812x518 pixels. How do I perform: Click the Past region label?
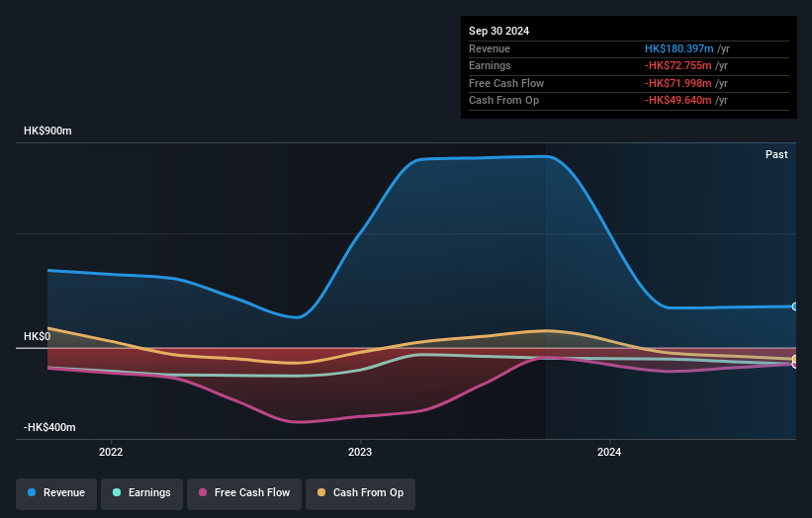pos(776,155)
